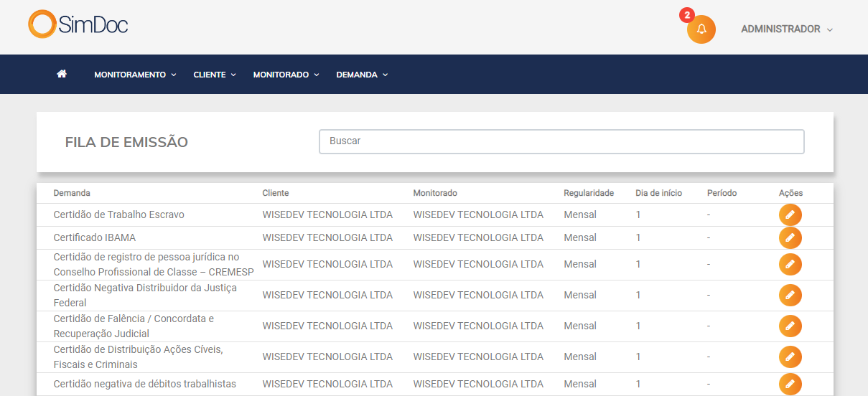
Task: Click edit pencil for CREMESP certidão
Action: 790,265
